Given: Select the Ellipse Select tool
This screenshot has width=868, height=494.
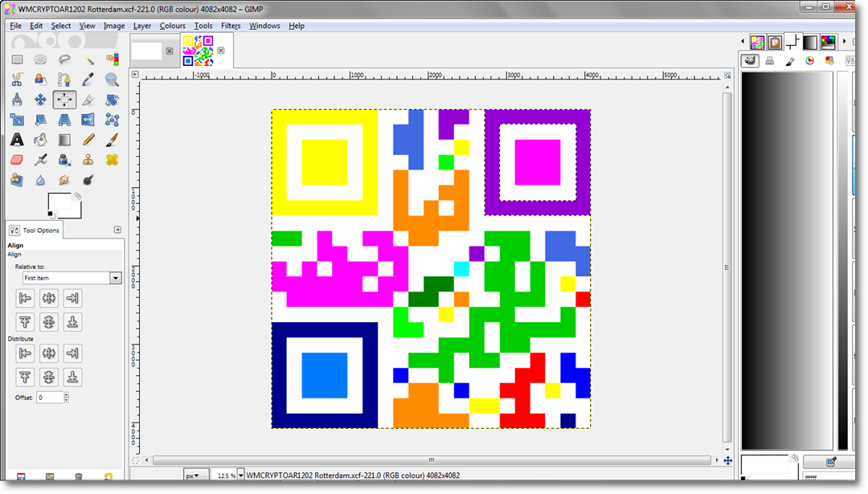Looking at the screenshot, I should click(x=40, y=59).
